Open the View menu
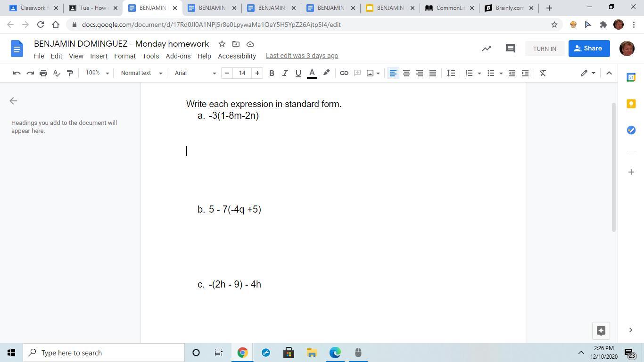This screenshot has height=362, width=644. point(76,56)
